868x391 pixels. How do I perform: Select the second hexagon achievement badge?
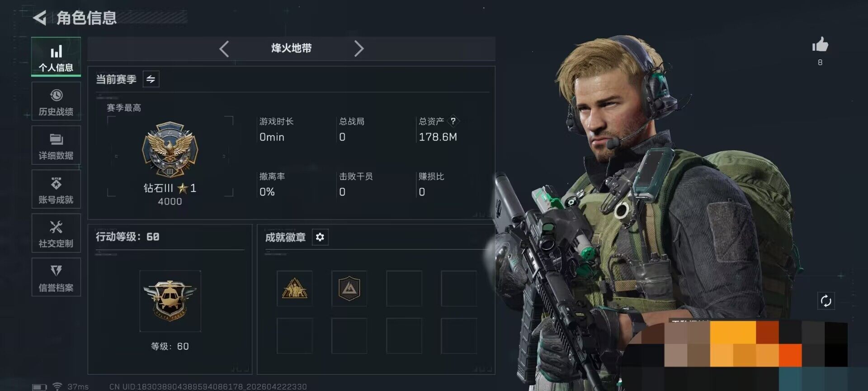point(349,288)
